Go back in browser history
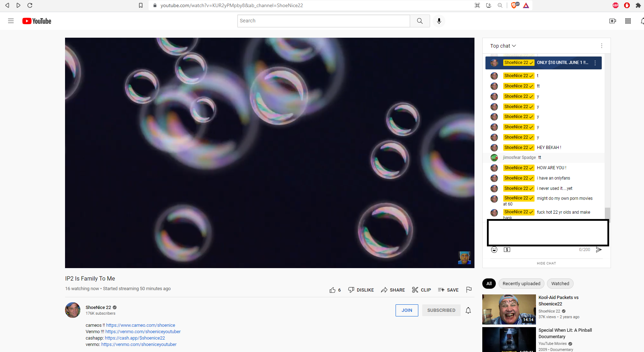Screen dimensions: 644x352 [7, 5]
